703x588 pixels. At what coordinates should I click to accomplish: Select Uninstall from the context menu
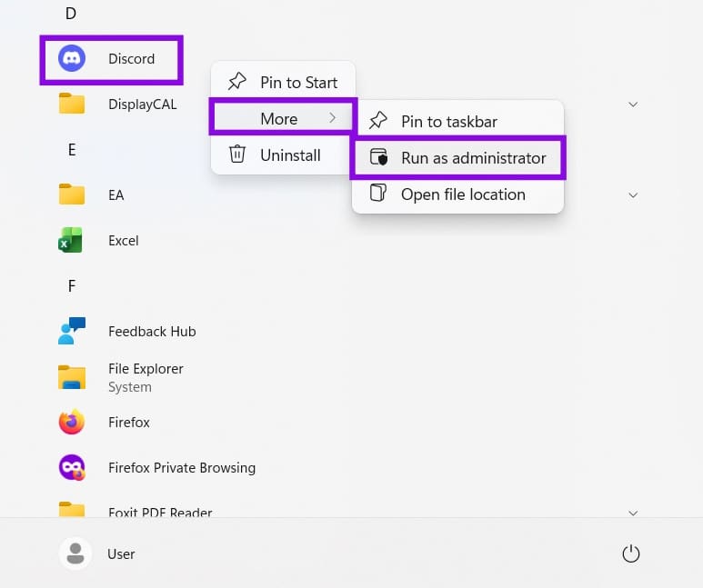click(283, 155)
